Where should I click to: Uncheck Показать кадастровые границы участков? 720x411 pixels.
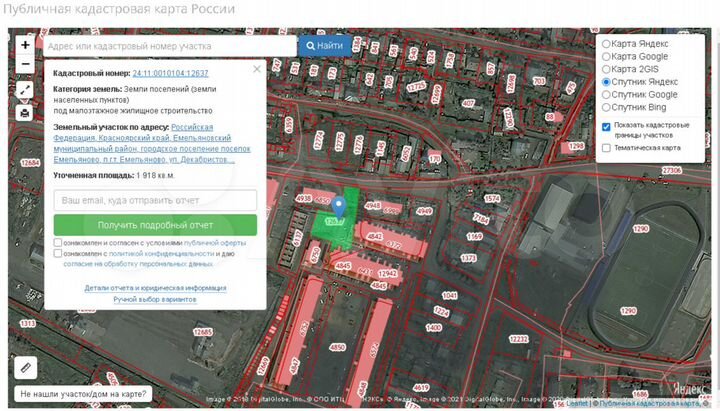(606, 127)
